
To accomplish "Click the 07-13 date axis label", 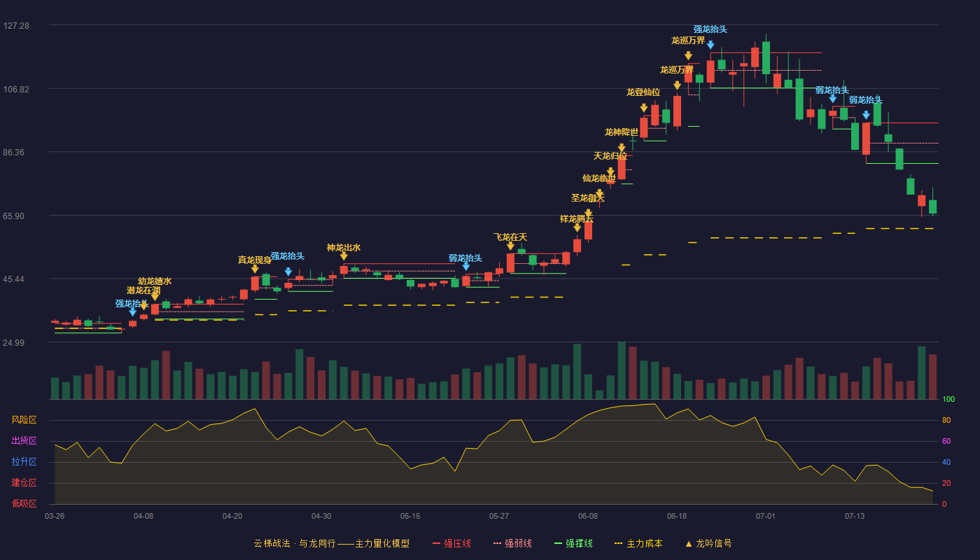I will [x=855, y=516].
